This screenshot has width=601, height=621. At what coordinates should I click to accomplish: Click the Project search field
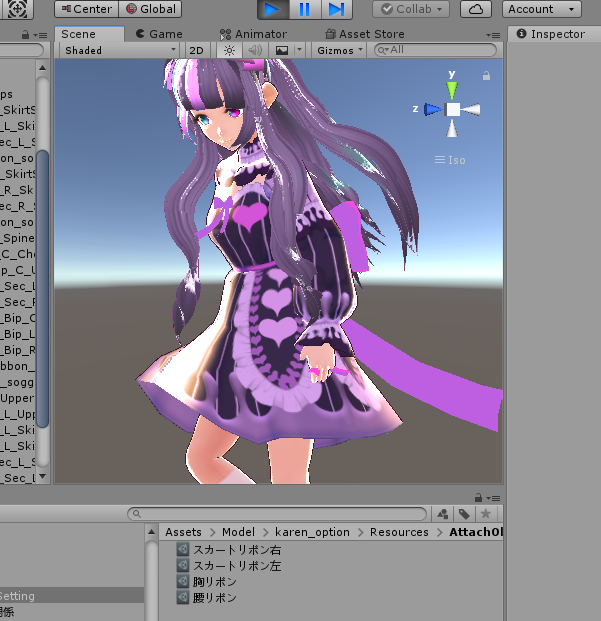click(277, 514)
